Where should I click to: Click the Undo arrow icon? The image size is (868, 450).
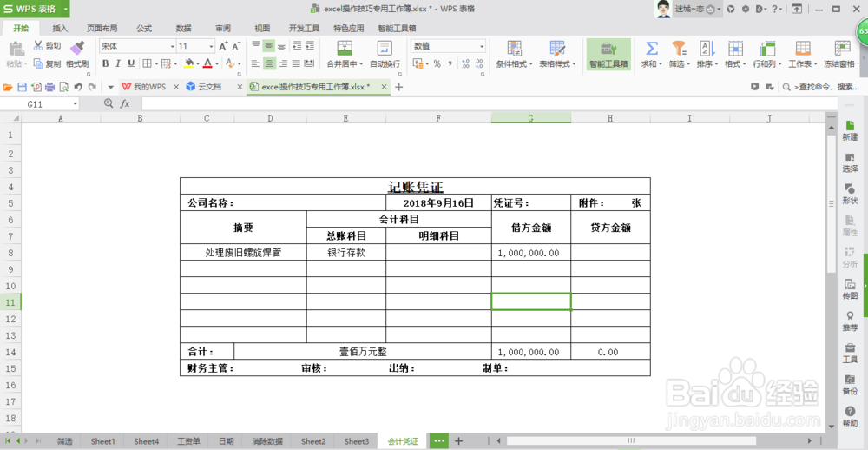(78, 87)
